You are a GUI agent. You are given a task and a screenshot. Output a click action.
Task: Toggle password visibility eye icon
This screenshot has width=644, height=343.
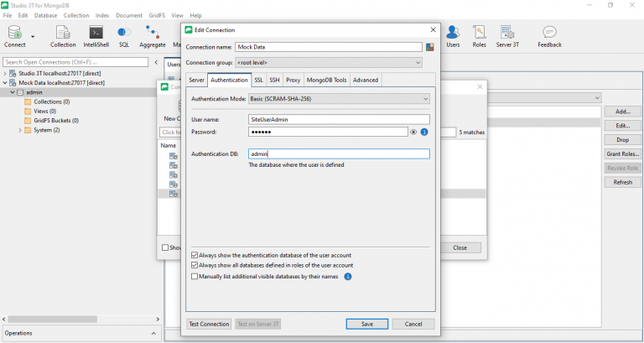(x=413, y=132)
